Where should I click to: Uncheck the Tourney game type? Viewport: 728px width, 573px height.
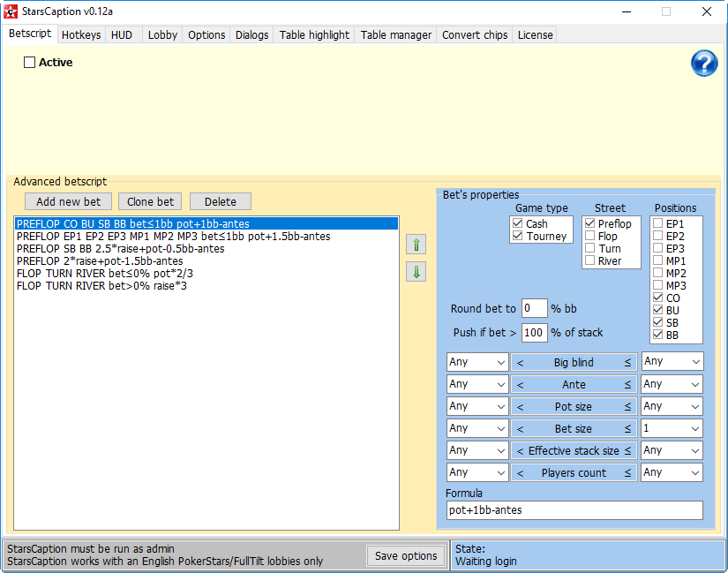pyautogui.click(x=518, y=236)
